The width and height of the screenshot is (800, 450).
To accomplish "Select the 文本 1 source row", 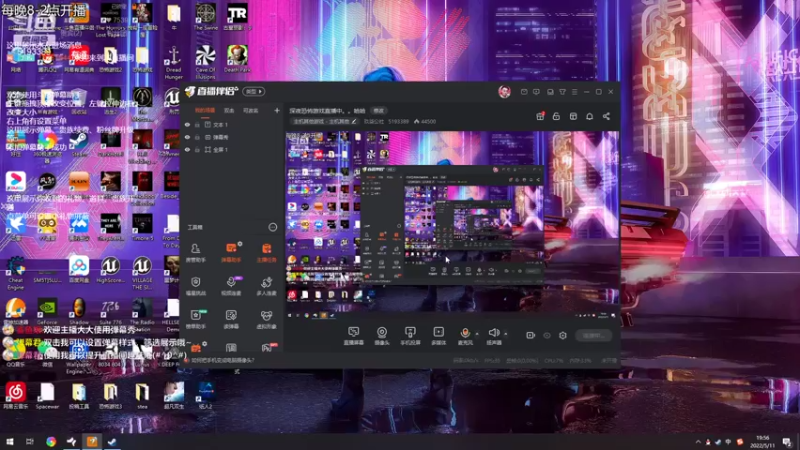I will pos(232,124).
